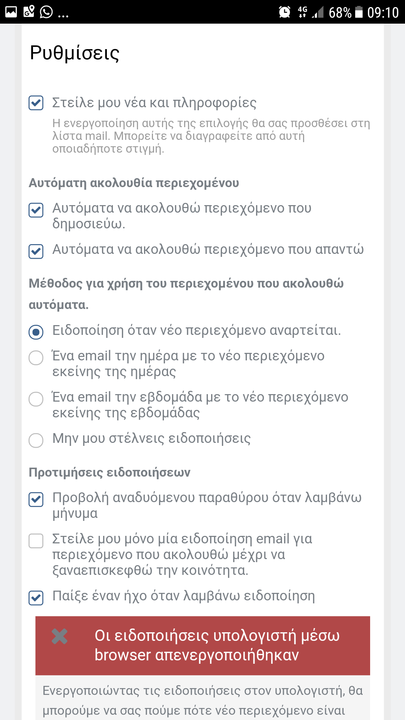Tap the 'Ρυθμίσεις' page heading

click(74, 54)
